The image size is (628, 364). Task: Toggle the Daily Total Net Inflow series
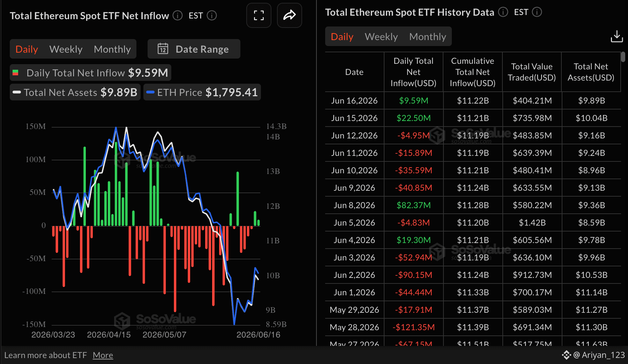91,73
